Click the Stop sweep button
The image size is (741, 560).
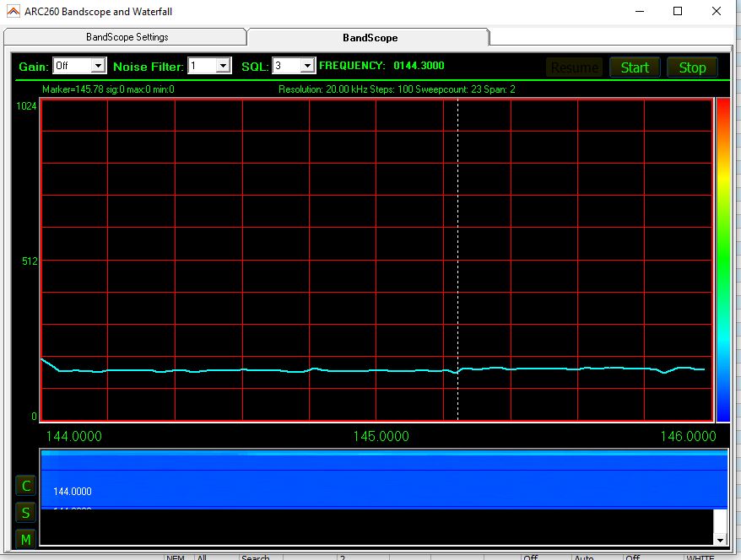coord(692,67)
